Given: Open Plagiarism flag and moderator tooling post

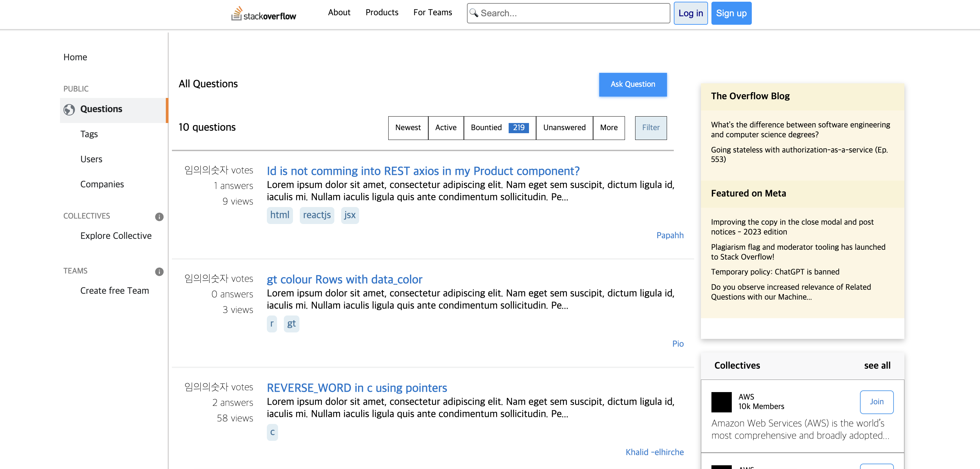Looking at the screenshot, I should coord(798,252).
